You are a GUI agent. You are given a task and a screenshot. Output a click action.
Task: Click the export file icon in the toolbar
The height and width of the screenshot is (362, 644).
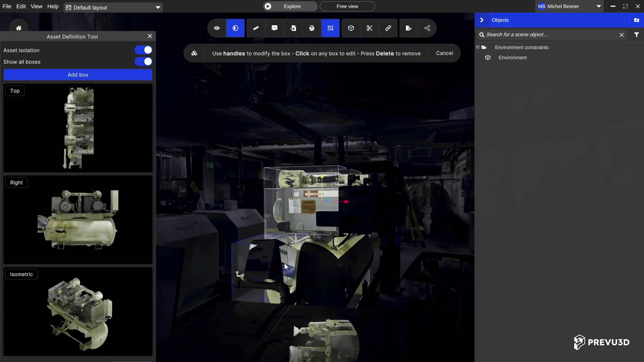point(408,28)
